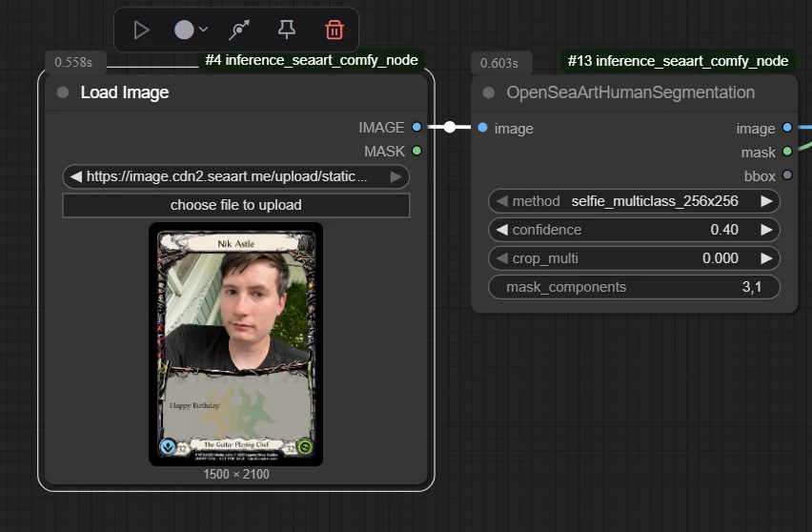Image resolution: width=812 pixels, height=532 pixels.
Task: Click the link midpoint dot between nodes
Action: [450, 127]
